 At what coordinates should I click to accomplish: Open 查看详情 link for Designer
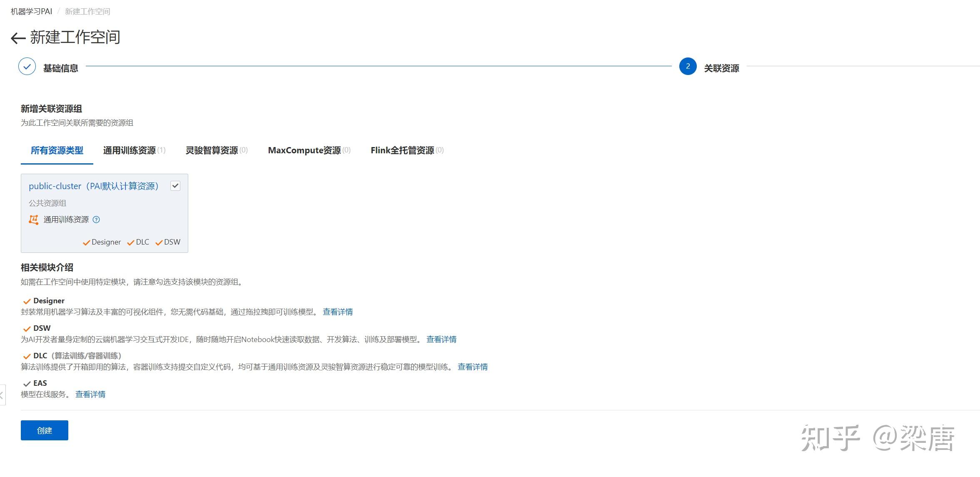click(338, 312)
